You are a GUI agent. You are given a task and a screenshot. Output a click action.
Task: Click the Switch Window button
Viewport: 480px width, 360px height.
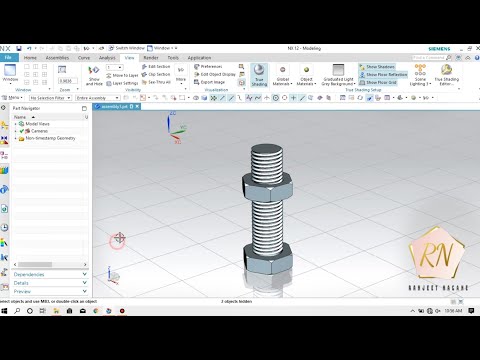click(x=127, y=48)
